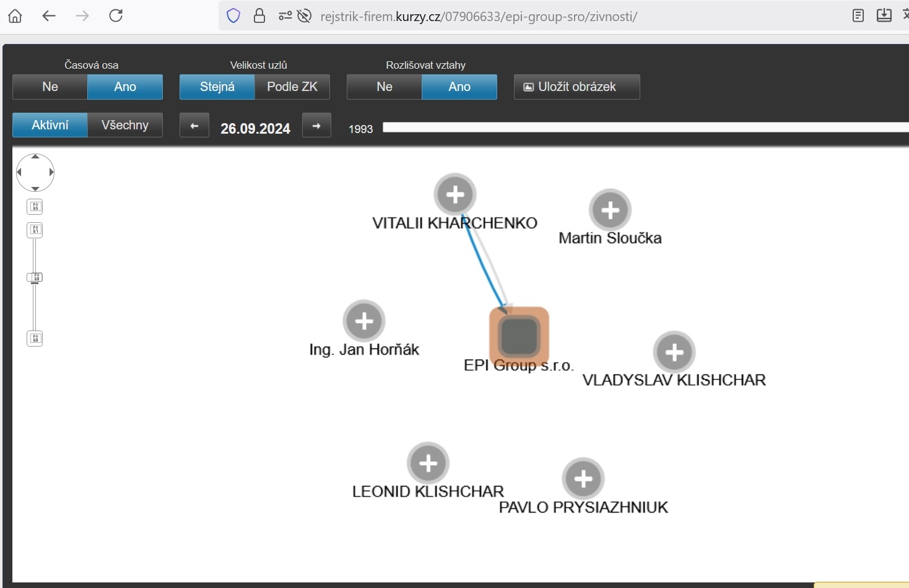909x588 pixels.
Task: Pan the graph right with the navigation arrow
Action: pos(51,172)
